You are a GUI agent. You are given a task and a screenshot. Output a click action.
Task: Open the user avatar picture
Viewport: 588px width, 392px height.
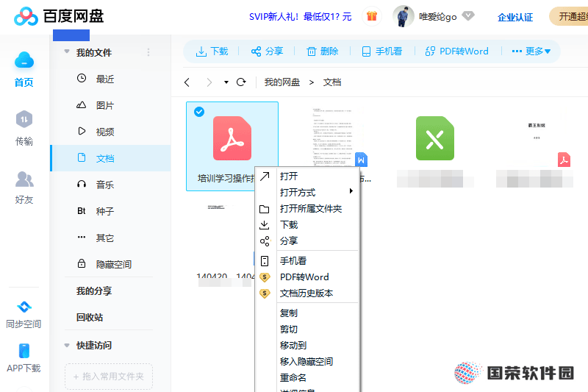403,16
